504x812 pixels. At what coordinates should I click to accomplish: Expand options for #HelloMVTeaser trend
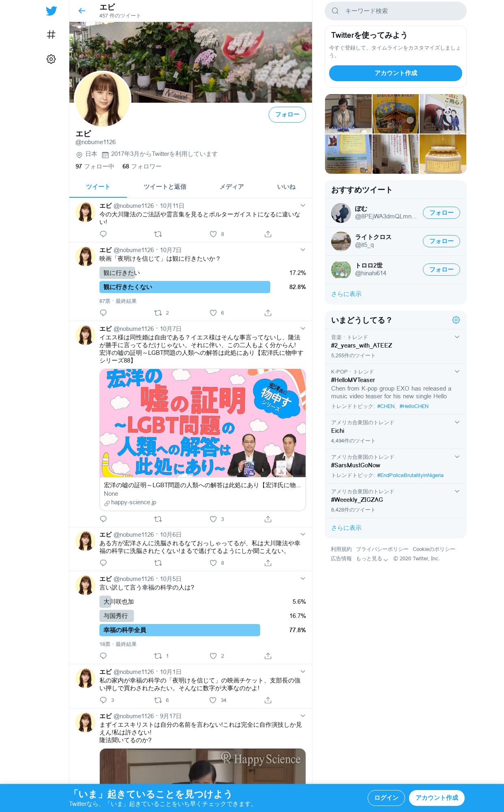(x=457, y=372)
